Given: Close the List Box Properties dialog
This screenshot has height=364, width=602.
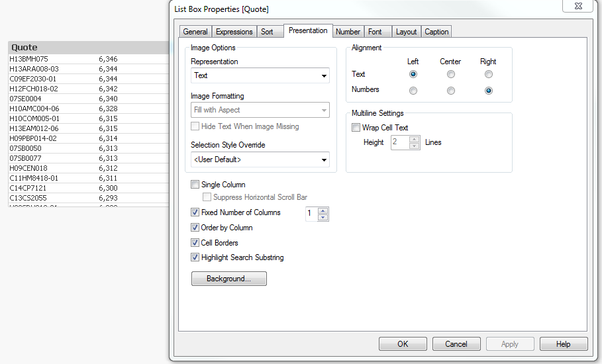Looking at the screenshot, I should point(578,6).
